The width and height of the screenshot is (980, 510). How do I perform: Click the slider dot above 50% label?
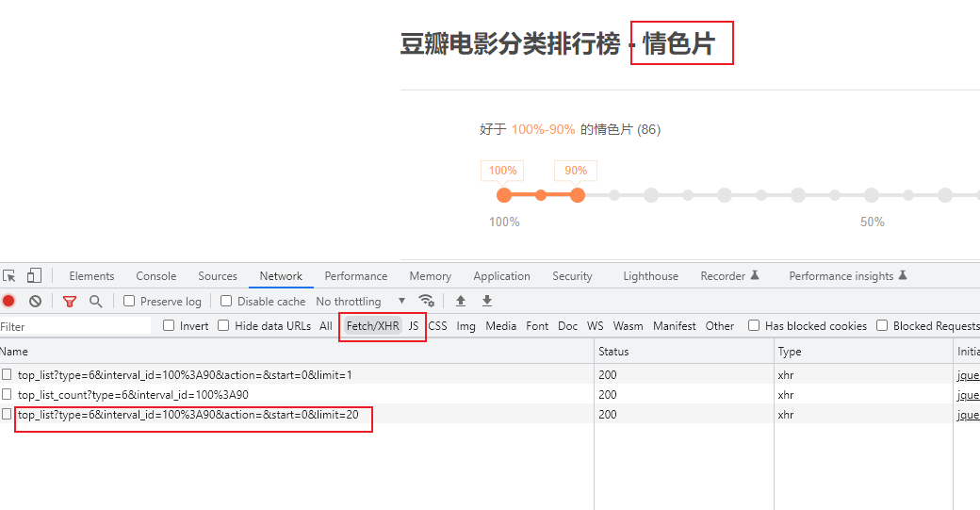pyautogui.click(x=872, y=196)
